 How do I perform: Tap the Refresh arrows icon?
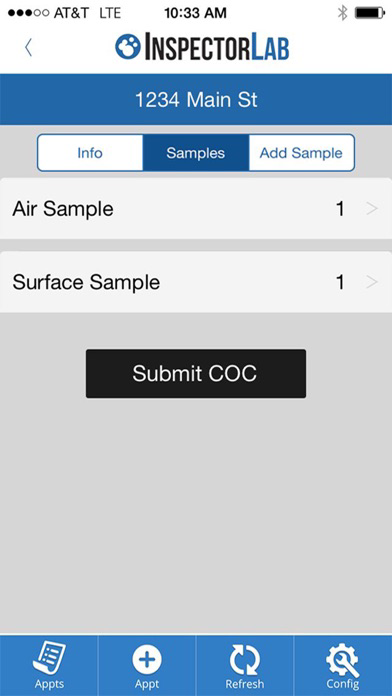pyautogui.click(x=245, y=659)
